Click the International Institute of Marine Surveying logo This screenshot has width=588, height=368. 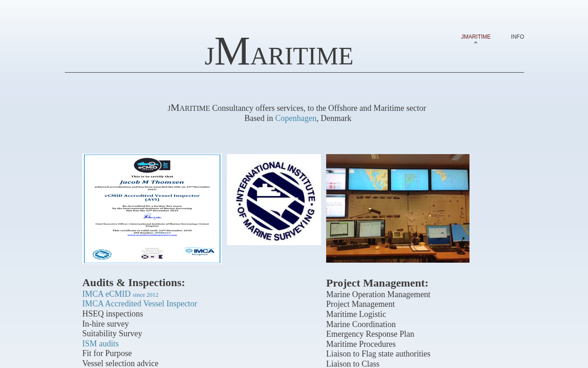[274, 200]
